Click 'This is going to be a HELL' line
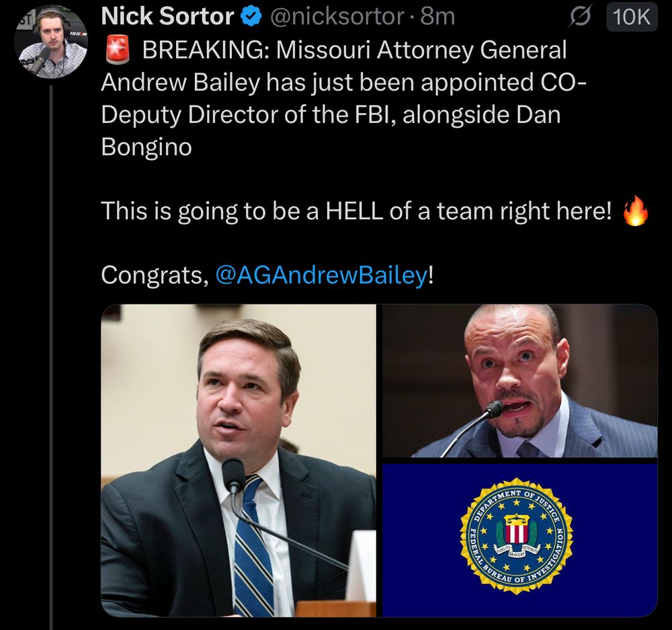672x630 pixels. point(357,211)
